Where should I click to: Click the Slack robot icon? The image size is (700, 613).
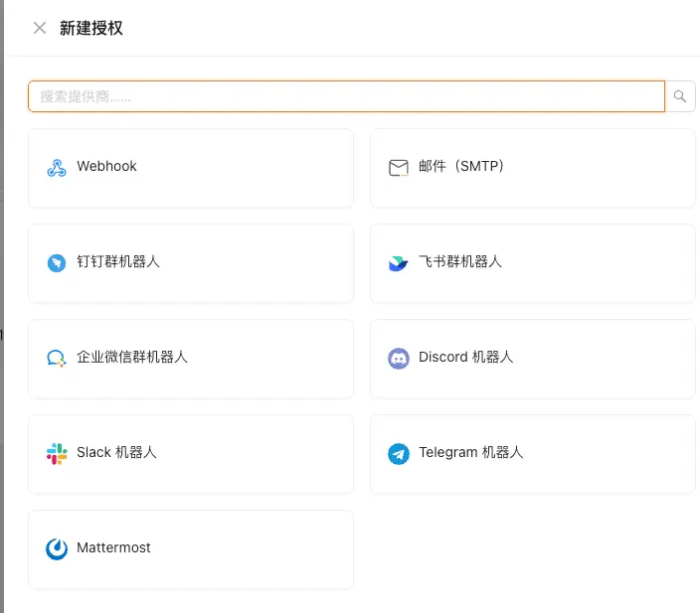pos(57,454)
